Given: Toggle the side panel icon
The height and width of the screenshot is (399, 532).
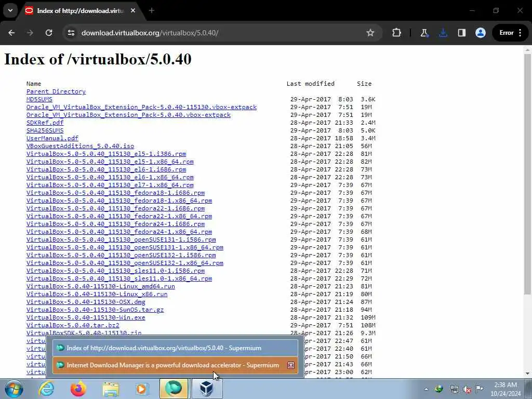Looking at the screenshot, I should (x=461, y=33).
